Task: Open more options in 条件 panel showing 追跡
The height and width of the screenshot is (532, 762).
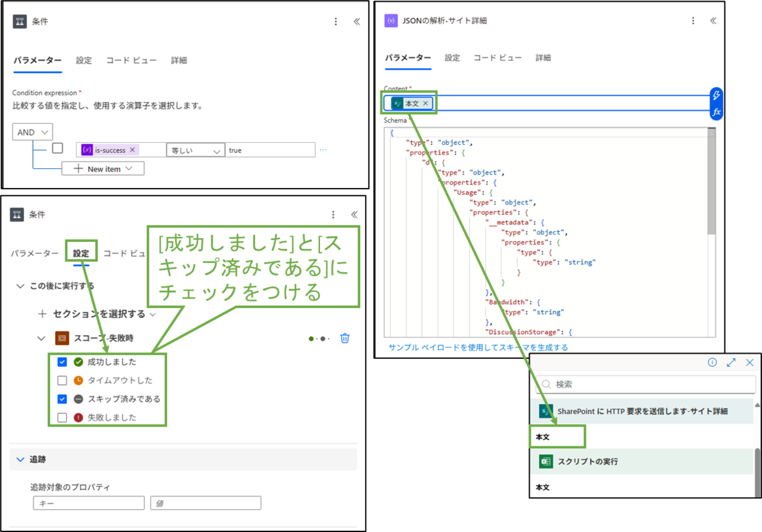Action: [333, 215]
